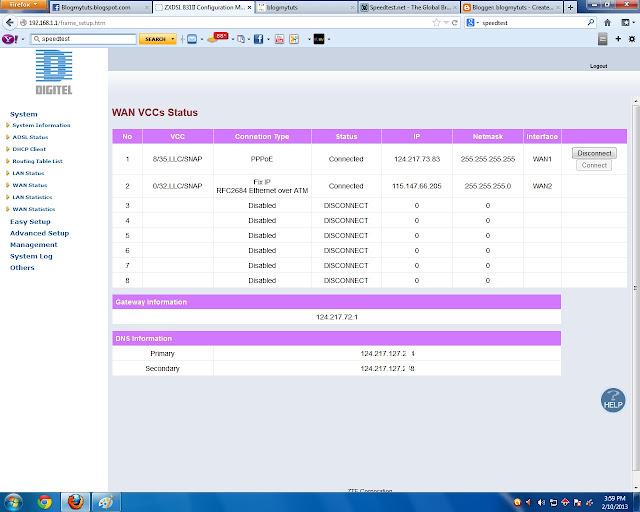Viewport: 640px width, 512px height.
Task: Open dropdown arrow beside mail toolbar icon
Action: tap(202, 40)
